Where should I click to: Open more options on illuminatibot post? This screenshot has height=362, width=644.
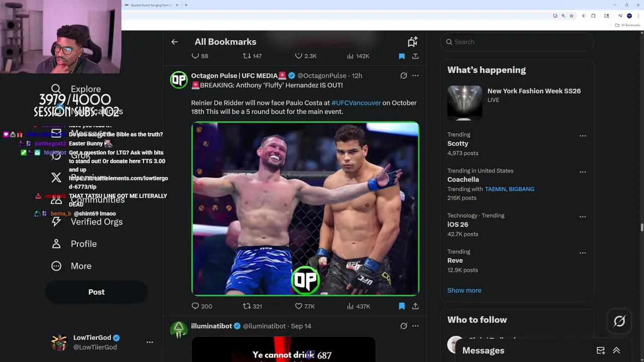(415, 326)
